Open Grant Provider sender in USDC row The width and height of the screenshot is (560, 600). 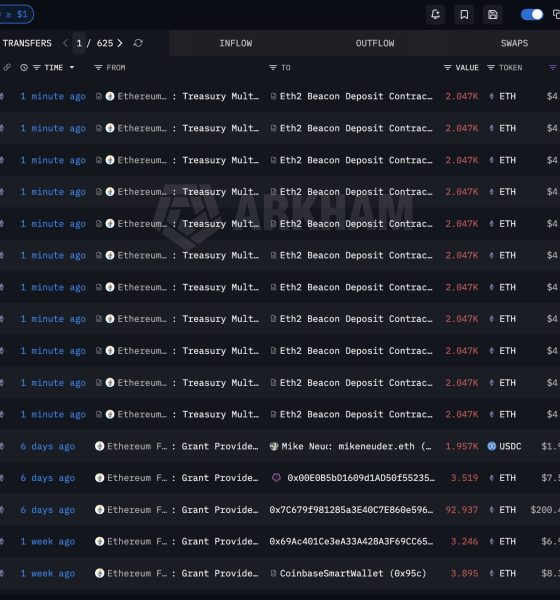pos(220,446)
